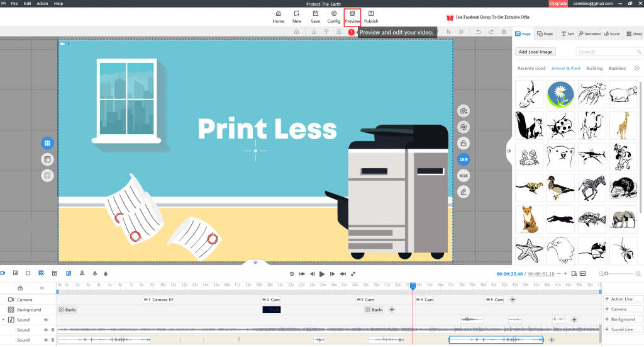Click the timeline zoom slider

point(619,273)
